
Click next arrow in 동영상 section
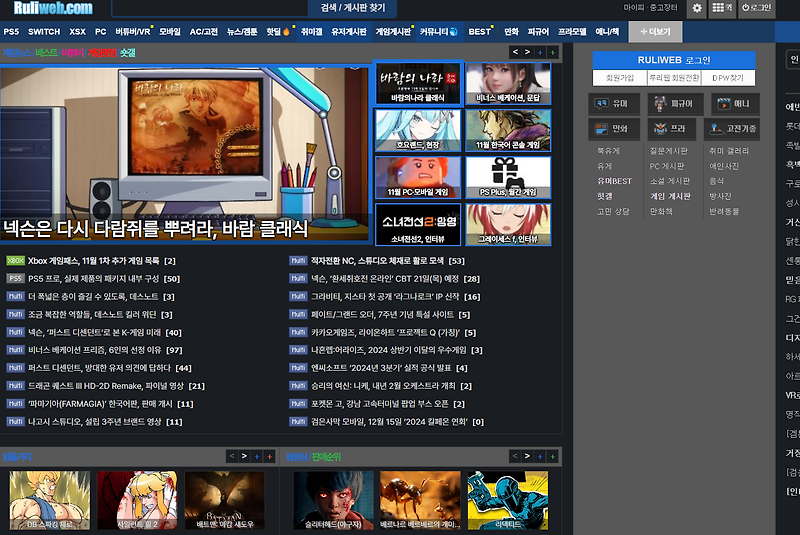pyautogui.click(x=527, y=456)
